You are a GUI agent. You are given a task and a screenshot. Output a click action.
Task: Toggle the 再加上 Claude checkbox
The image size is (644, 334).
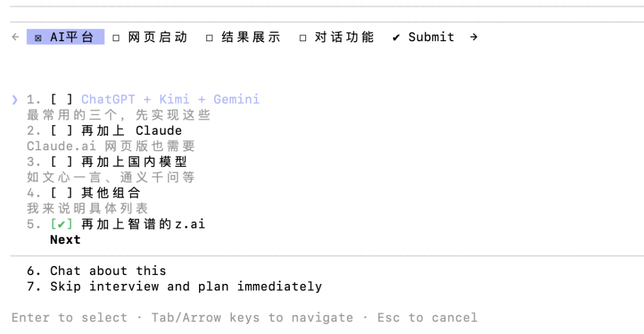coord(61,131)
